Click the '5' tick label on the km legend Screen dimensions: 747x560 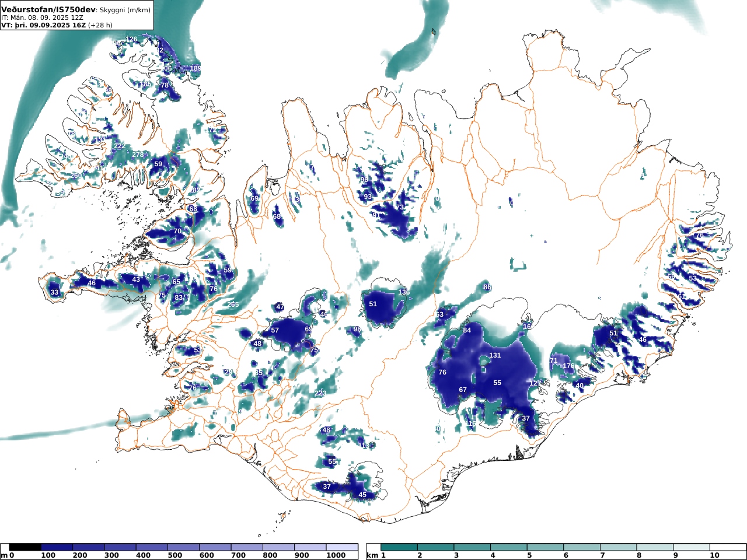coord(529,555)
